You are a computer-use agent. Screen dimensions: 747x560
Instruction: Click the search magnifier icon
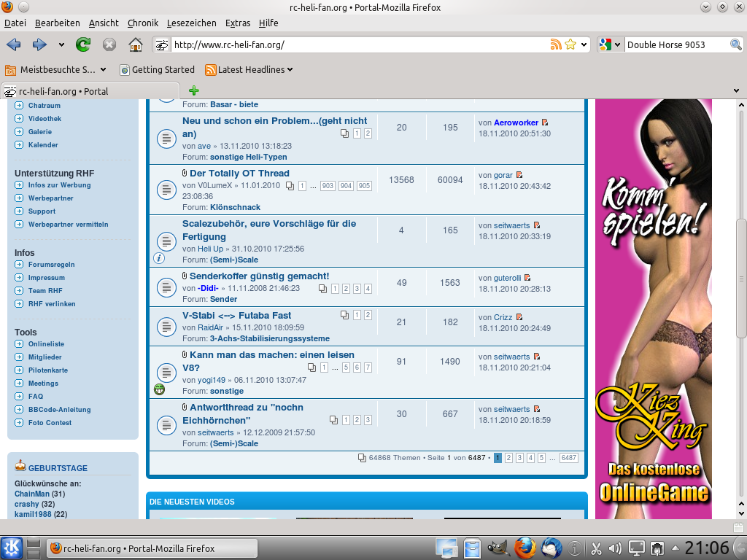tap(736, 44)
